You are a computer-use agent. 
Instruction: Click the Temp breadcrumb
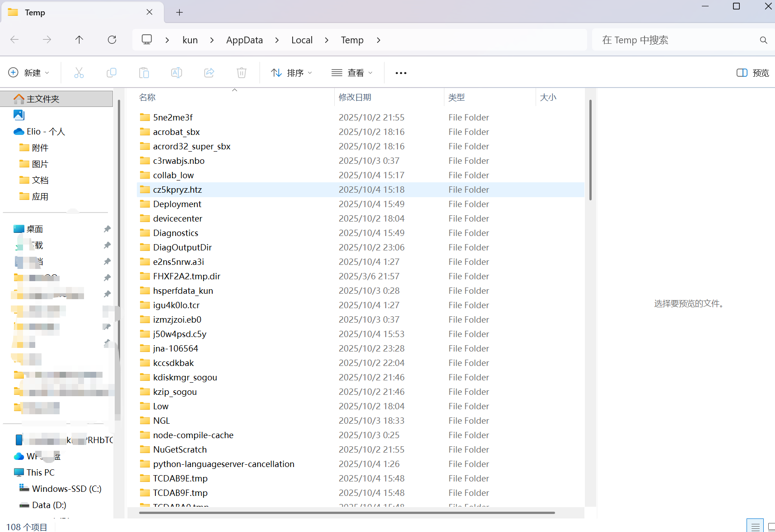tap(352, 40)
